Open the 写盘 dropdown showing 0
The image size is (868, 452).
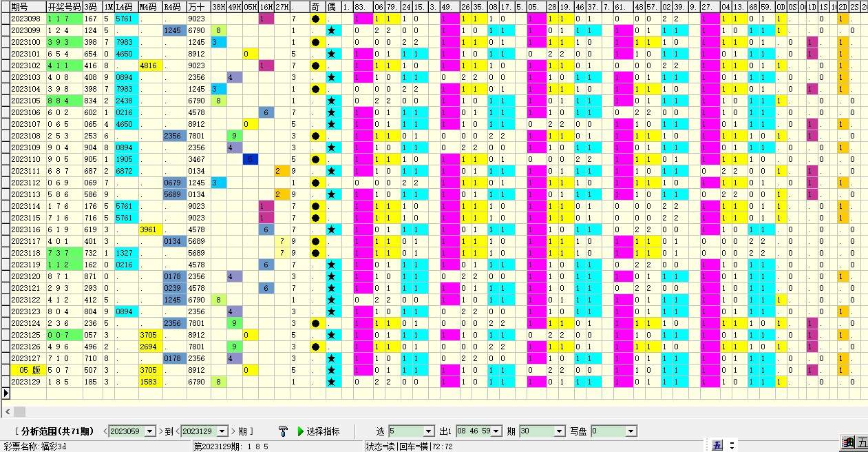pyautogui.click(x=630, y=431)
